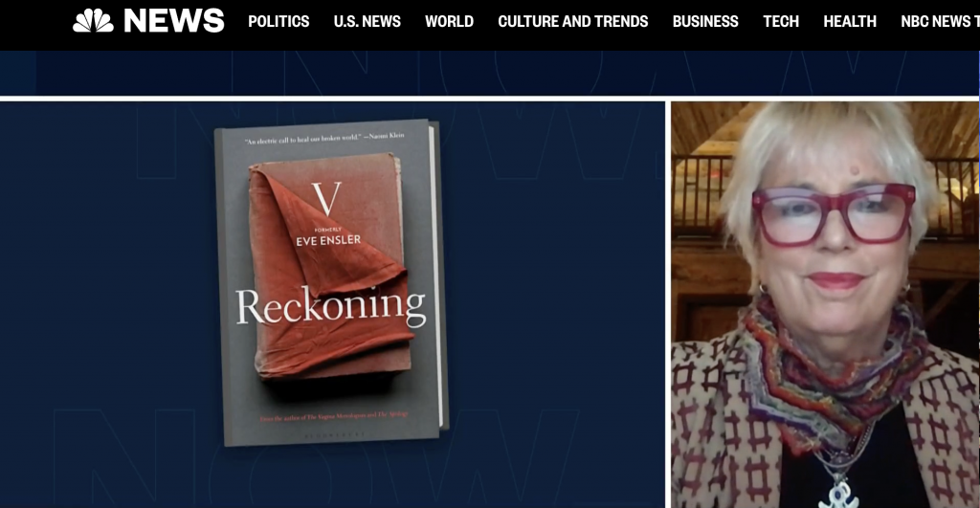The width and height of the screenshot is (980, 508).
Task: Visit the Health section
Action: pos(850,21)
